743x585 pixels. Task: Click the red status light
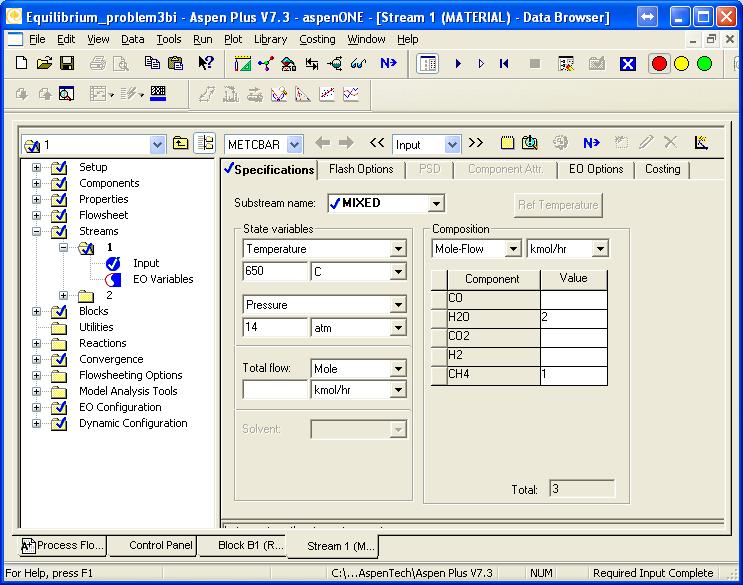tap(659, 63)
